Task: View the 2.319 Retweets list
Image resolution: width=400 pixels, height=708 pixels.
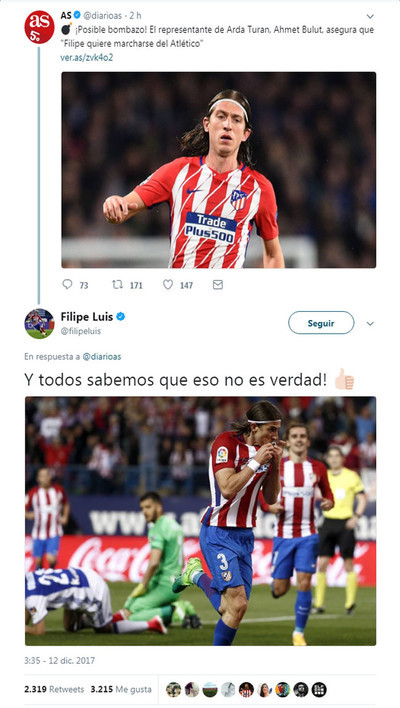Action: pos(54,689)
